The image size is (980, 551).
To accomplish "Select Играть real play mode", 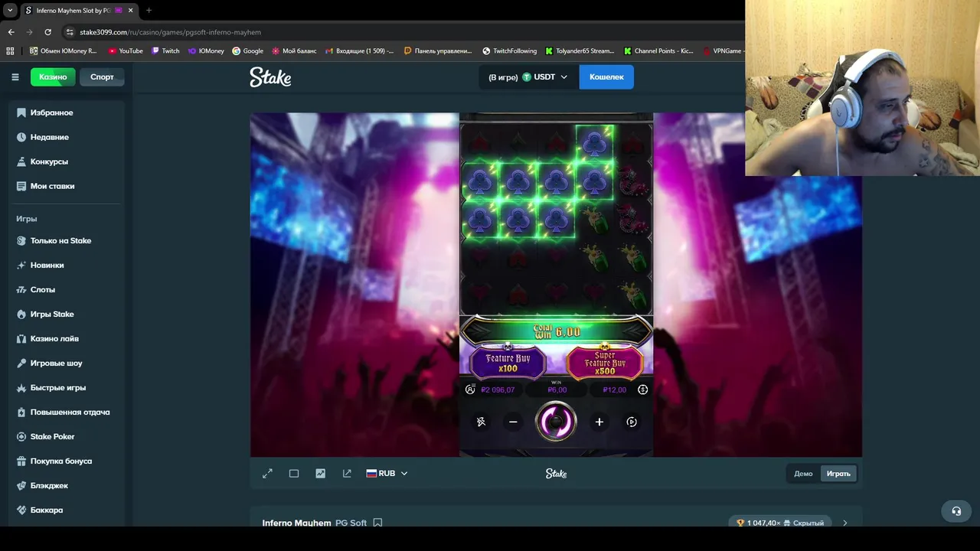I will 838,474.
